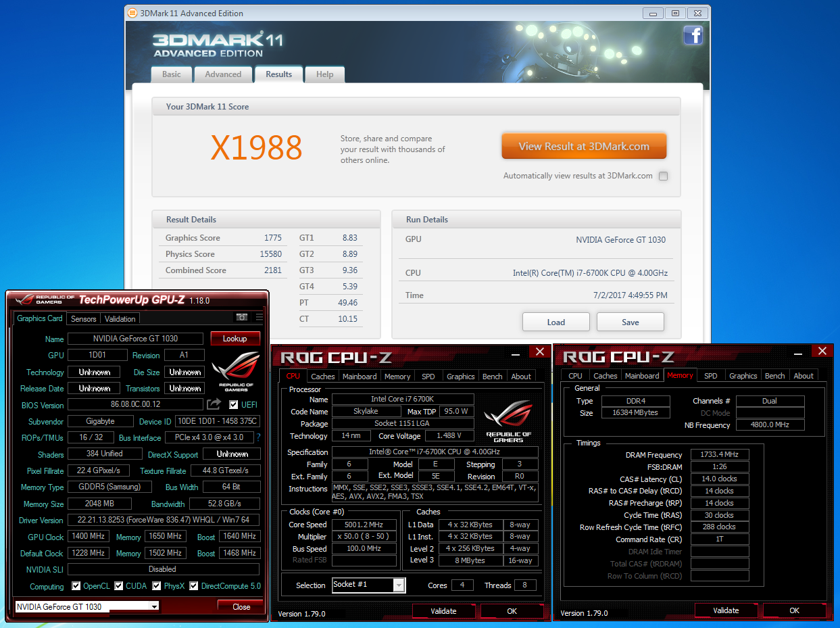Click the Specification field in CPU-Z

pyautogui.click(x=435, y=452)
